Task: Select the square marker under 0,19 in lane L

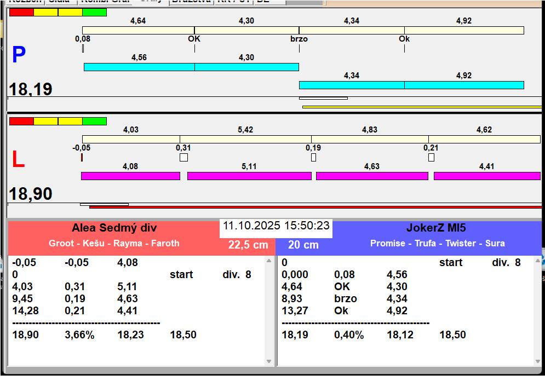Action: pyautogui.click(x=313, y=158)
